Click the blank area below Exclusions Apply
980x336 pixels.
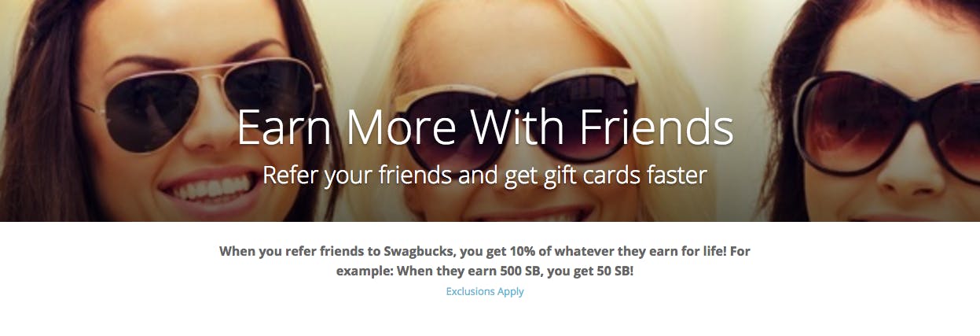click(x=485, y=319)
